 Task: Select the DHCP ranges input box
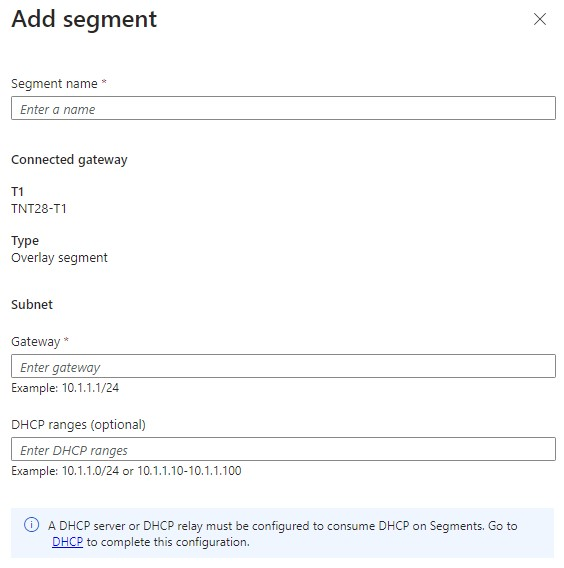tap(283, 449)
